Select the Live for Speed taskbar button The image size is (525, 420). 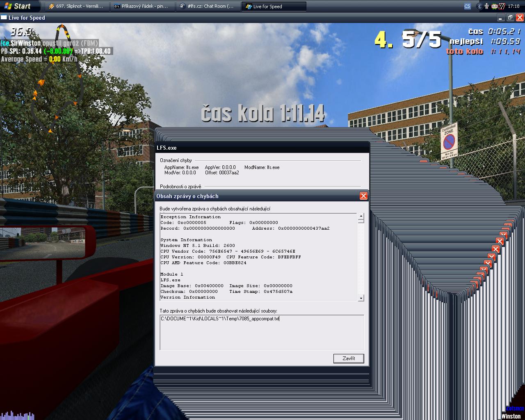274,6
